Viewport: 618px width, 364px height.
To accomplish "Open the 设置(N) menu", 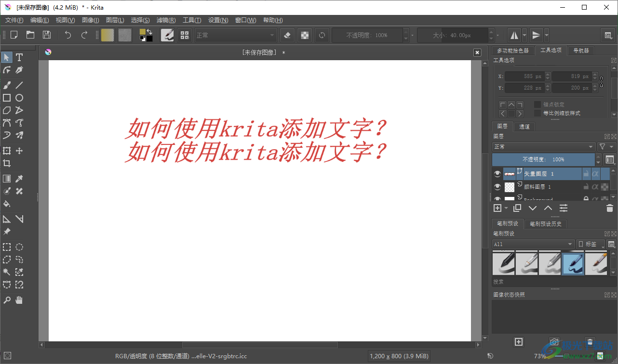I will click(218, 20).
